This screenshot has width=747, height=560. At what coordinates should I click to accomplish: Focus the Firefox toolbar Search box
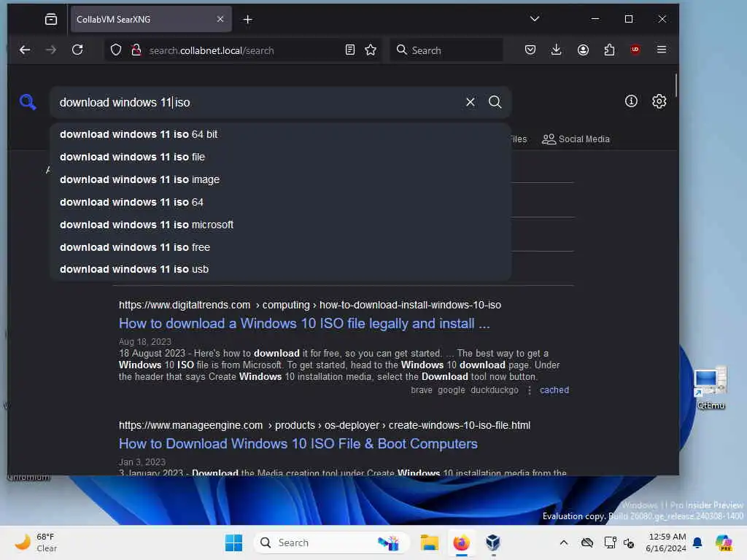pos(446,50)
